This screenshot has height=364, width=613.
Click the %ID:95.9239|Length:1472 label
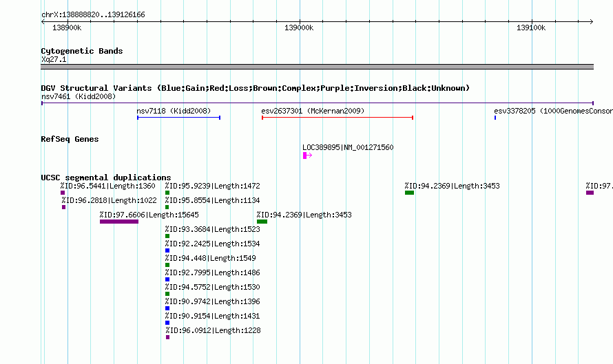click(x=212, y=186)
